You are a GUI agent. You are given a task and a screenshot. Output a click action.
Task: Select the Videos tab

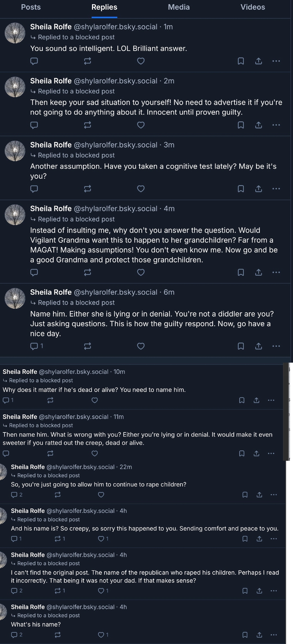click(253, 7)
